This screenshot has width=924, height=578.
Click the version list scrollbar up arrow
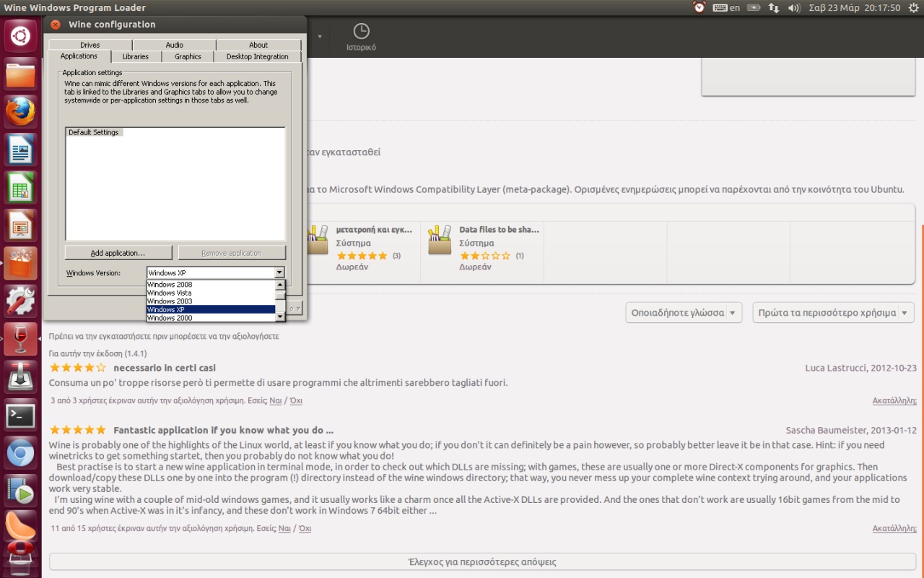[x=280, y=285]
